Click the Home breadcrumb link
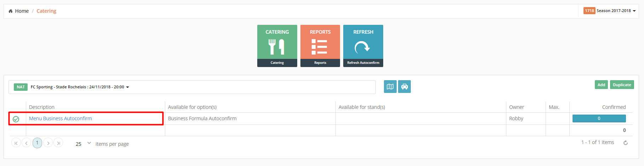Screen dimensions: 644x166 (x=22, y=11)
